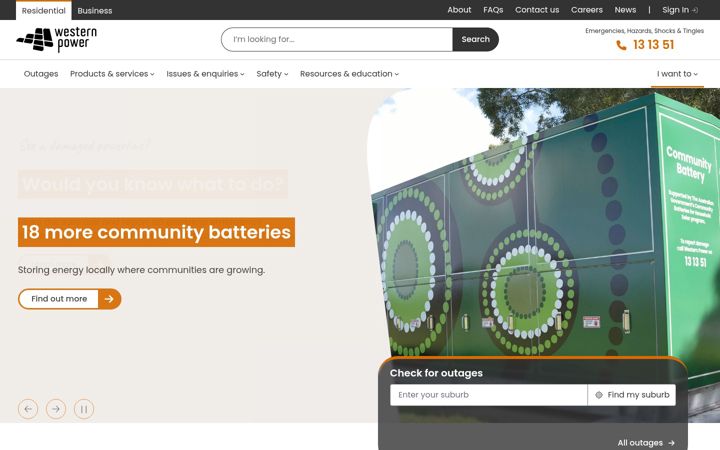Open Contact us page
The height and width of the screenshot is (450, 720).
coord(537,10)
